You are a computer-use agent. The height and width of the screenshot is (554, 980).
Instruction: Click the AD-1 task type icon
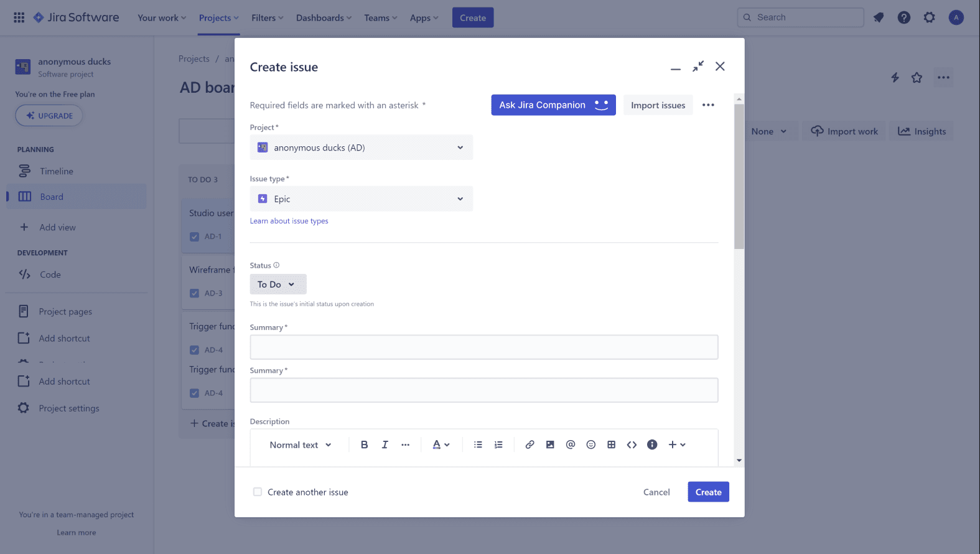(x=194, y=237)
